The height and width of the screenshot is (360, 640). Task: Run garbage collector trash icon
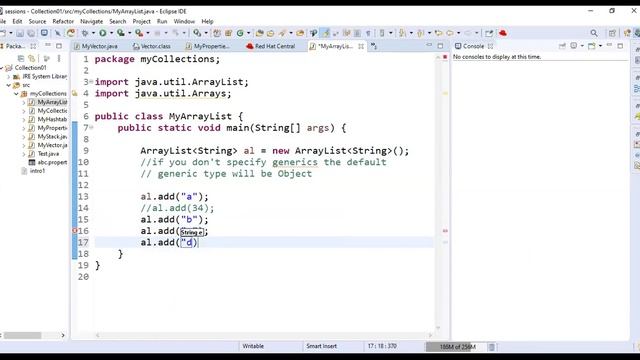coord(492,347)
